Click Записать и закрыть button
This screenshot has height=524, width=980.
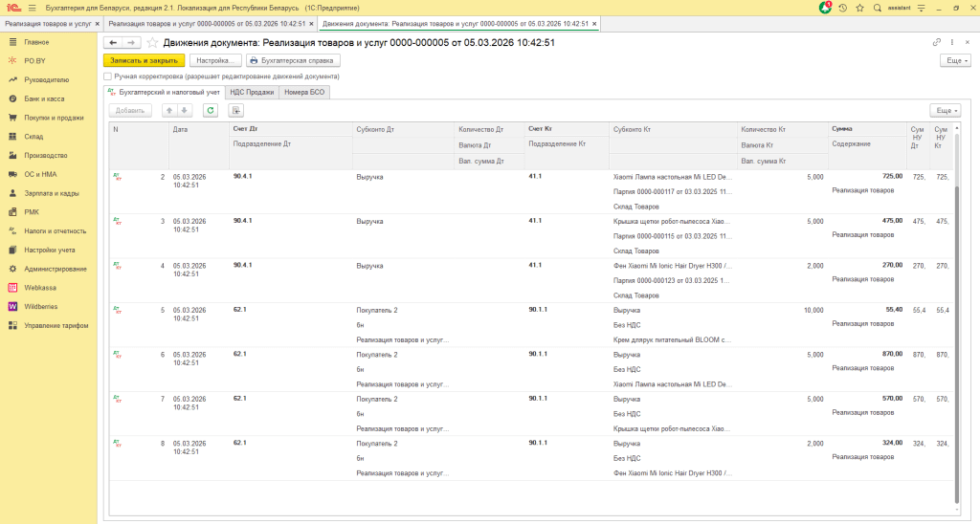click(x=144, y=60)
